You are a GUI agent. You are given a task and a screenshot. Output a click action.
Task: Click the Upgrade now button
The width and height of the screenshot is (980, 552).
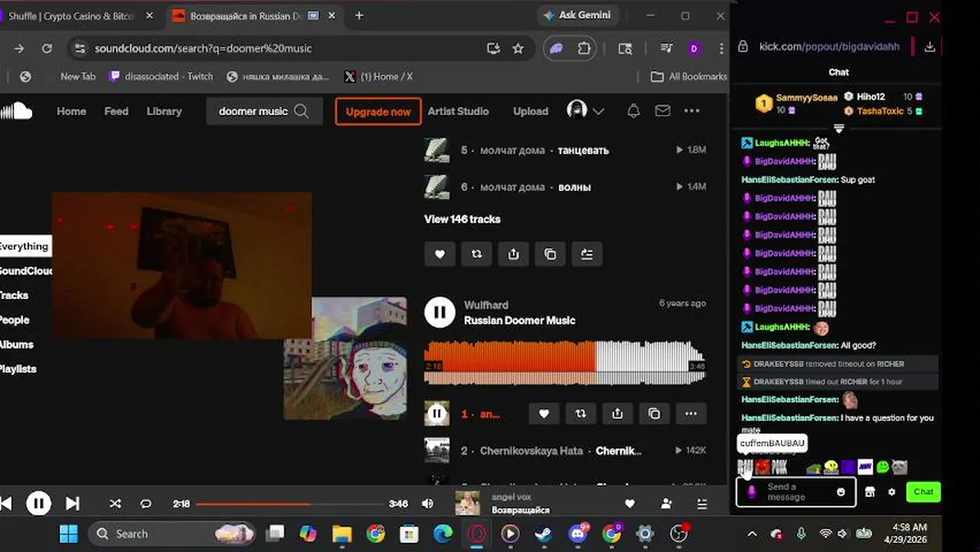coord(378,111)
